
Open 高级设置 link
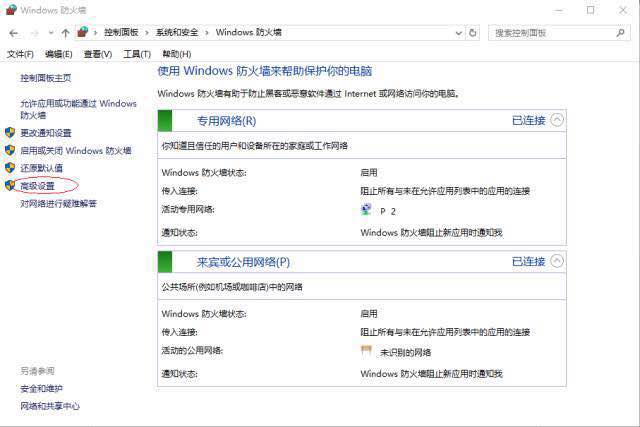[x=38, y=186]
